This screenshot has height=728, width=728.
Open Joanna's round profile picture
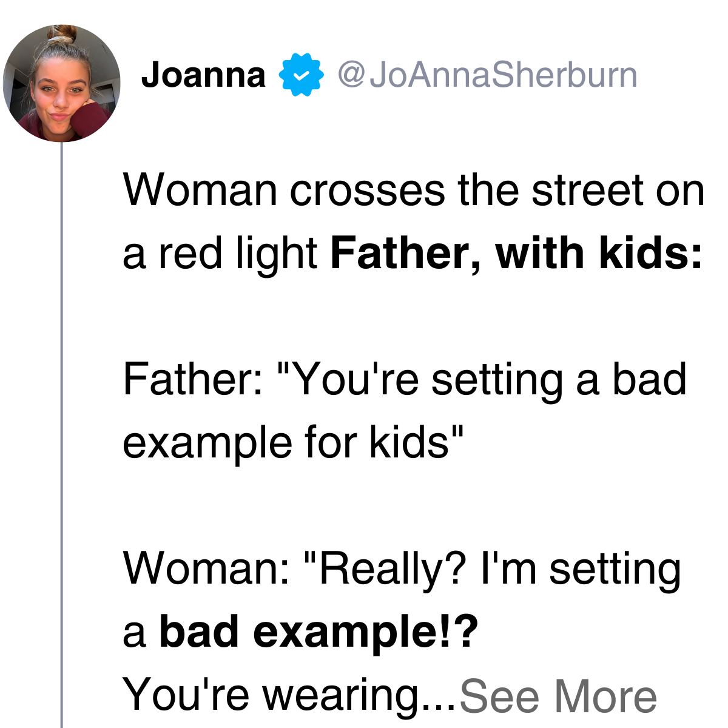pyautogui.click(x=62, y=84)
